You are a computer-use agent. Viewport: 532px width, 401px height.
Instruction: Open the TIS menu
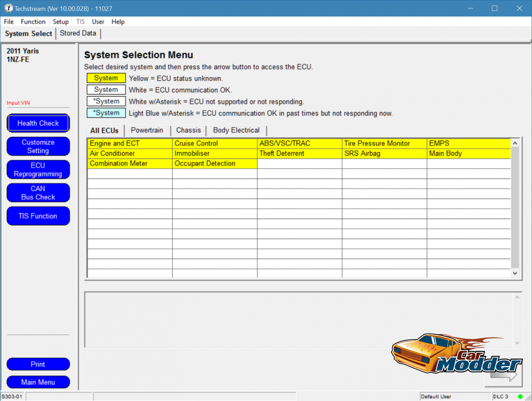pyautogui.click(x=81, y=22)
